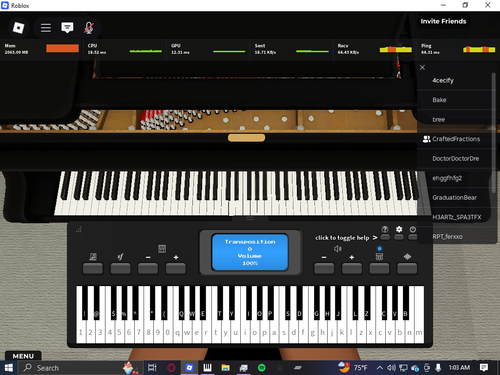
Task: Toggle the muted microphone icon
Action: (88, 28)
